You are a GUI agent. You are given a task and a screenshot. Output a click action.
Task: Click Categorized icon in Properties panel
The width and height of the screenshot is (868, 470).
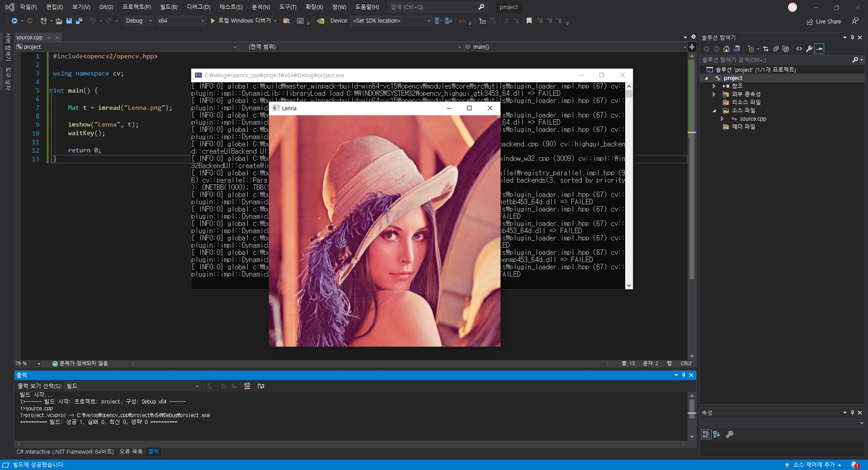pos(706,434)
